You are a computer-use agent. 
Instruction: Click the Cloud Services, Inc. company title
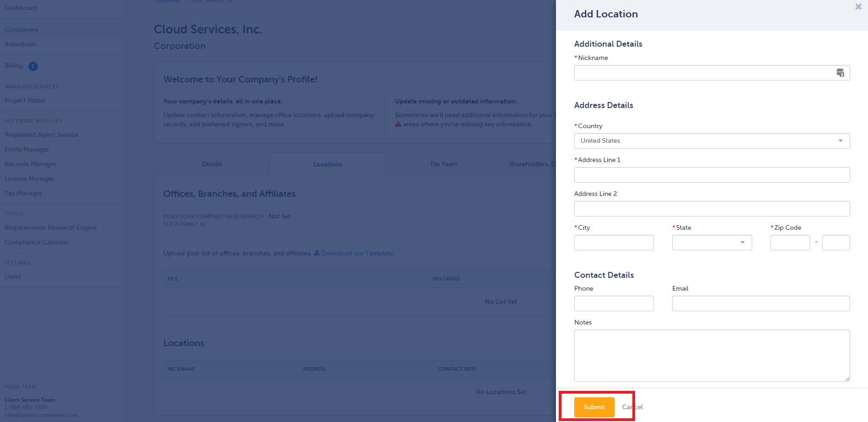[x=208, y=29]
